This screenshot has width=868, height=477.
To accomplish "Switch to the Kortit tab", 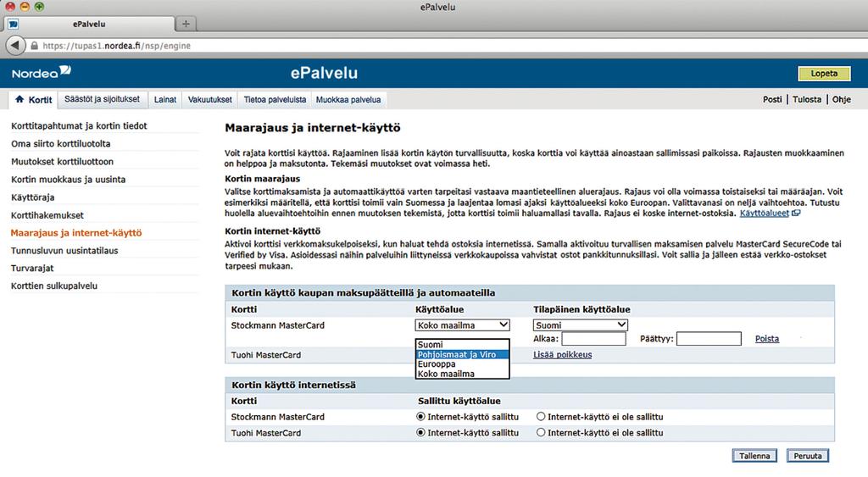I will [33, 100].
